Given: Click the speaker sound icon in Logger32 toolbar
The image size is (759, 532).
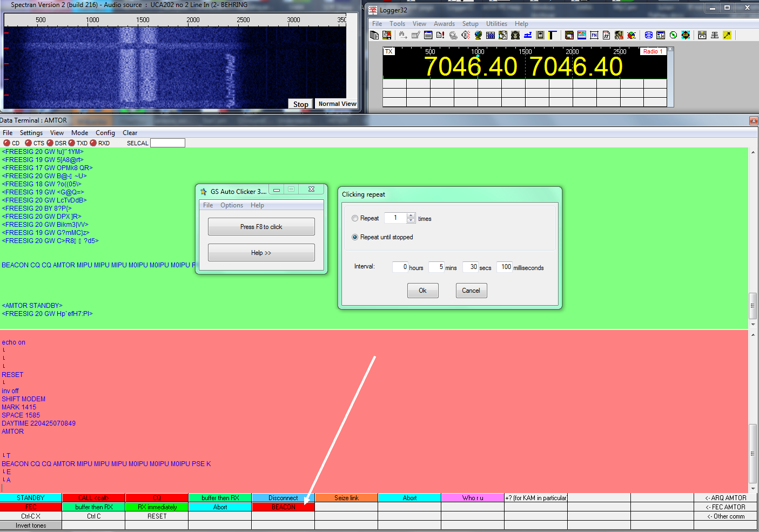Looking at the screenshot, I should (466, 35).
